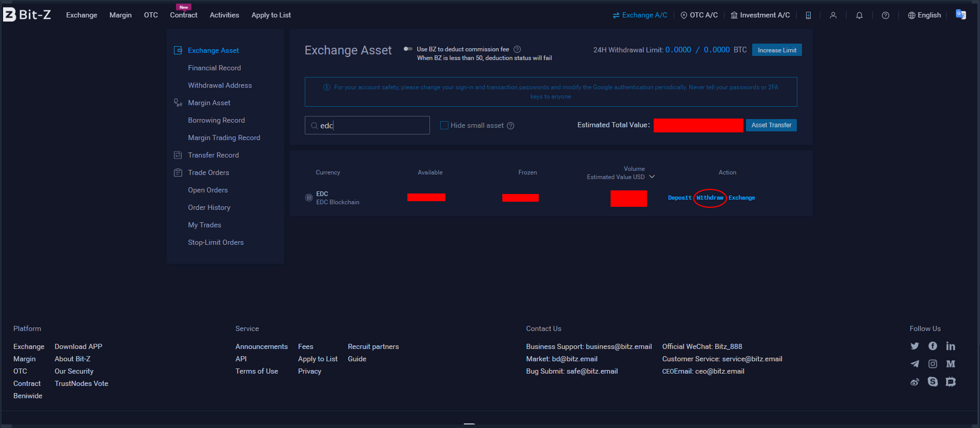Open the Telegram follow link
980x428 pixels.
point(915,364)
